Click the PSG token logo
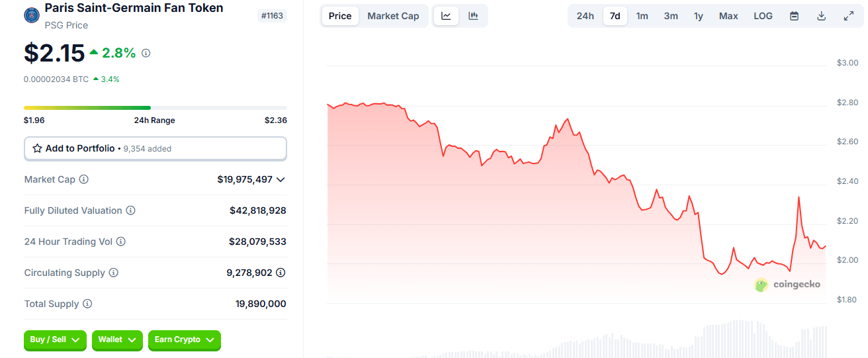The image size is (868, 358). (31, 15)
